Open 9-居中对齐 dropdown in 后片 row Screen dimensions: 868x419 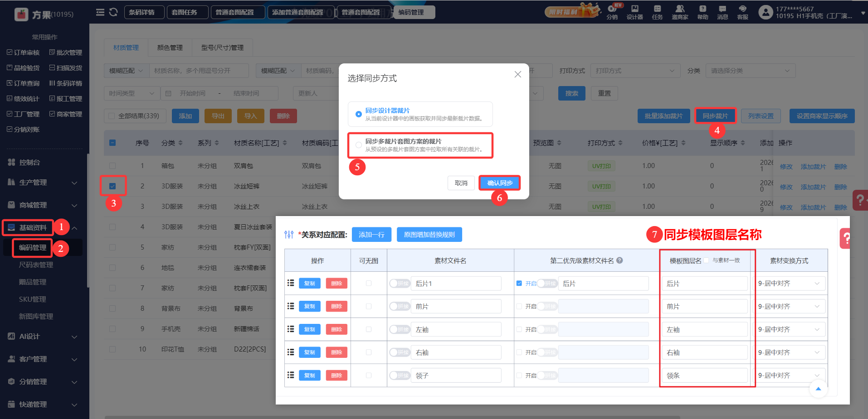(x=789, y=284)
